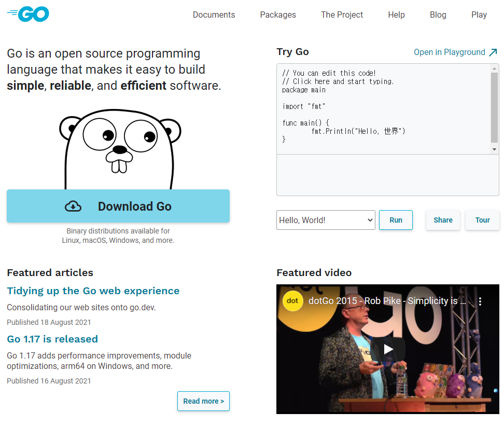Click the Open in Playground arrow icon

click(493, 52)
